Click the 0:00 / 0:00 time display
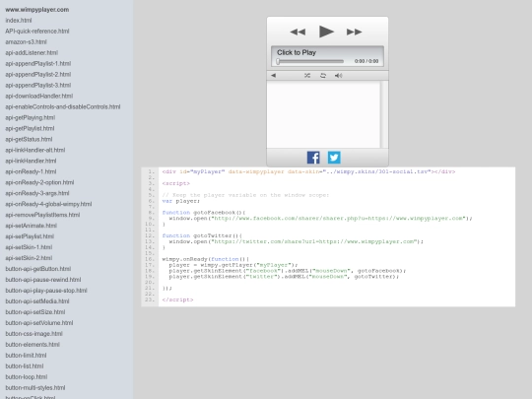 [x=366, y=61]
